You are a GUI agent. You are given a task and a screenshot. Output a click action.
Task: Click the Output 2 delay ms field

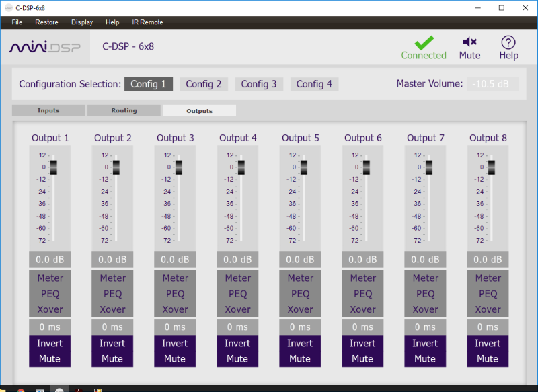coord(112,327)
